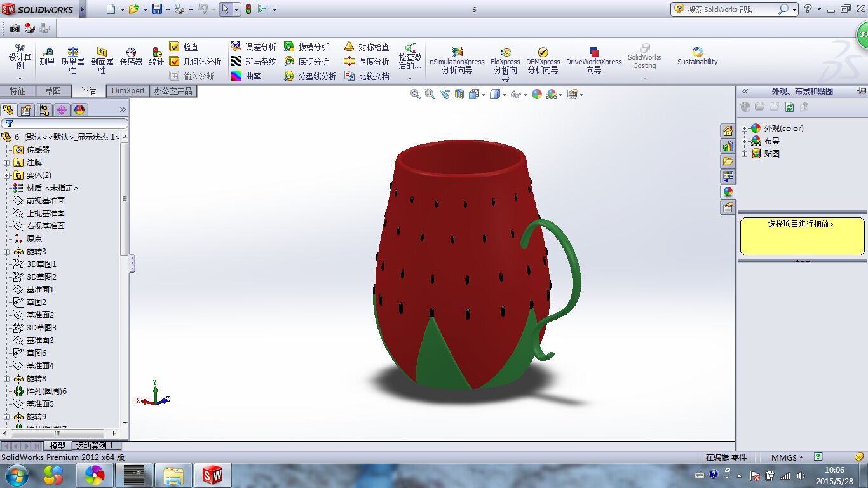Click the SolidWorks help search box

[x=731, y=10]
